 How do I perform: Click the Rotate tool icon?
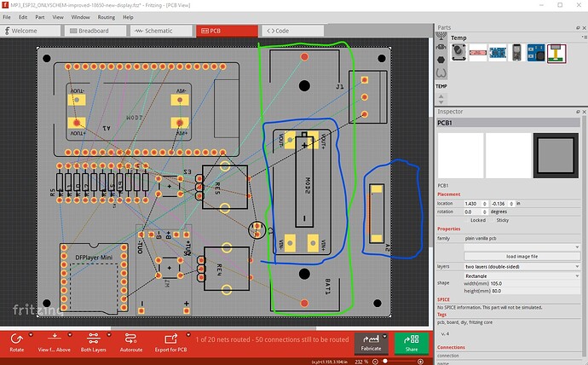pos(16,339)
